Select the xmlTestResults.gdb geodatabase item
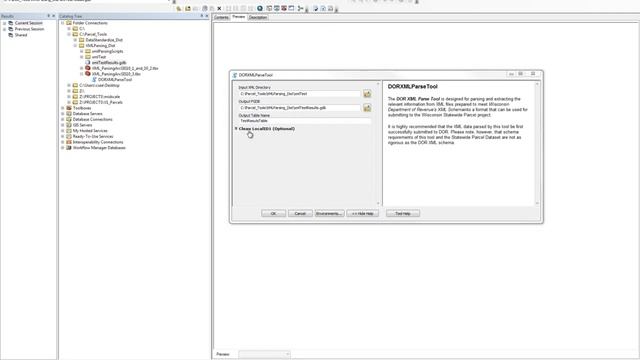The image size is (640, 360). point(109,62)
